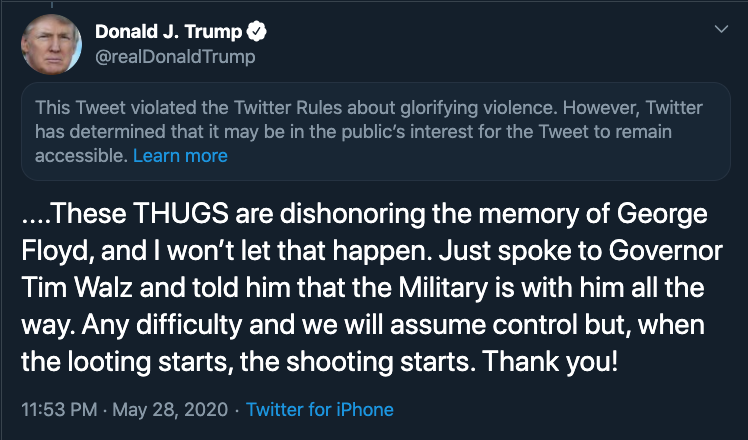
Task: Open the @realDonaldTrump handle link
Action: click(175, 57)
